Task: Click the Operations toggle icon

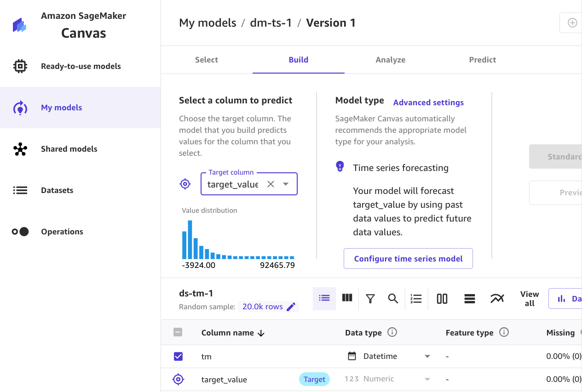Action: click(20, 232)
